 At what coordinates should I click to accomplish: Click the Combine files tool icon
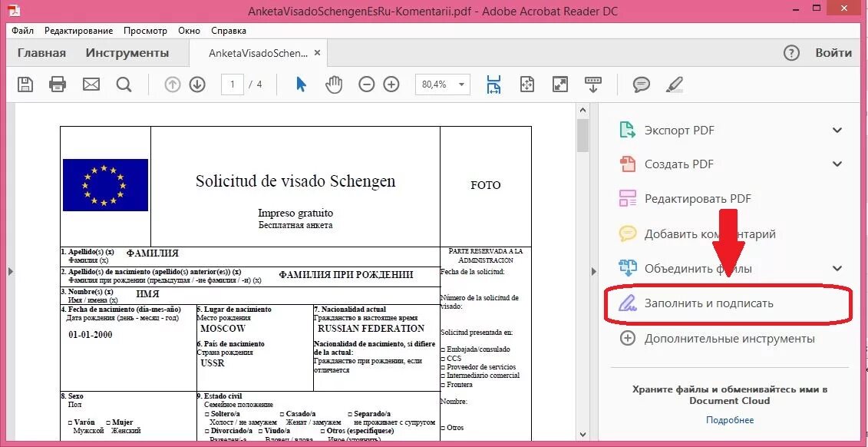click(x=627, y=269)
